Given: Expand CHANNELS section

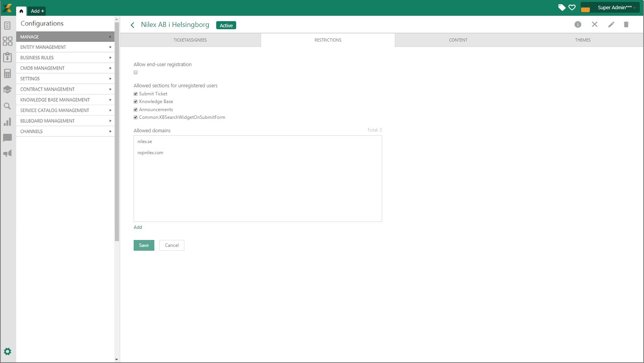Looking at the screenshot, I should 65,132.
